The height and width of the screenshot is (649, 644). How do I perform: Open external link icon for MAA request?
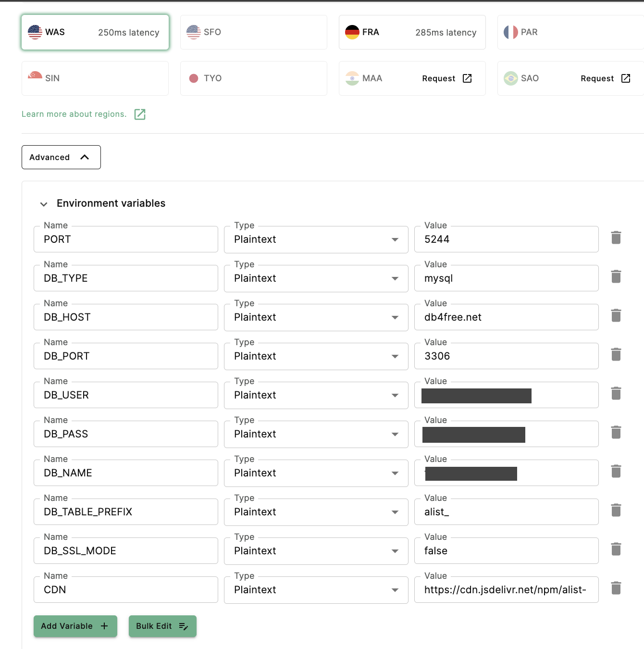click(x=467, y=78)
